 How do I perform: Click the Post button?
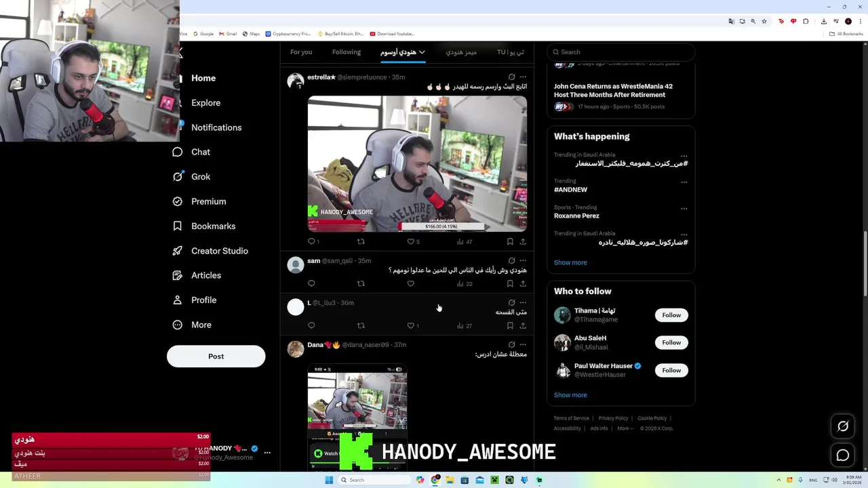click(216, 357)
